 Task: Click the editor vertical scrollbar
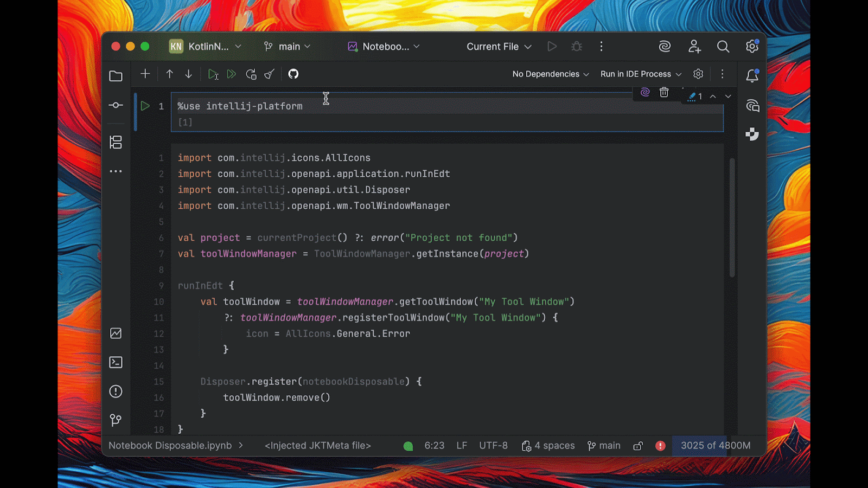(732, 217)
